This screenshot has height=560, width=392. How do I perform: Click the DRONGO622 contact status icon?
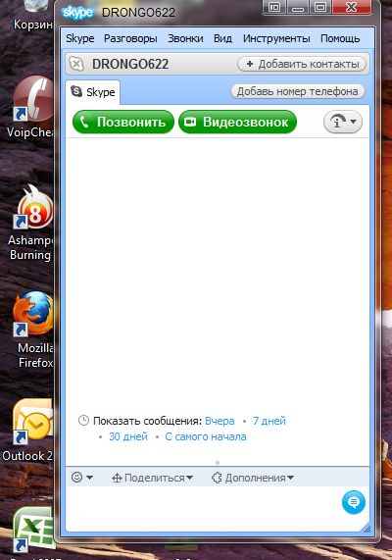pyautogui.click(x=76, y=65)
